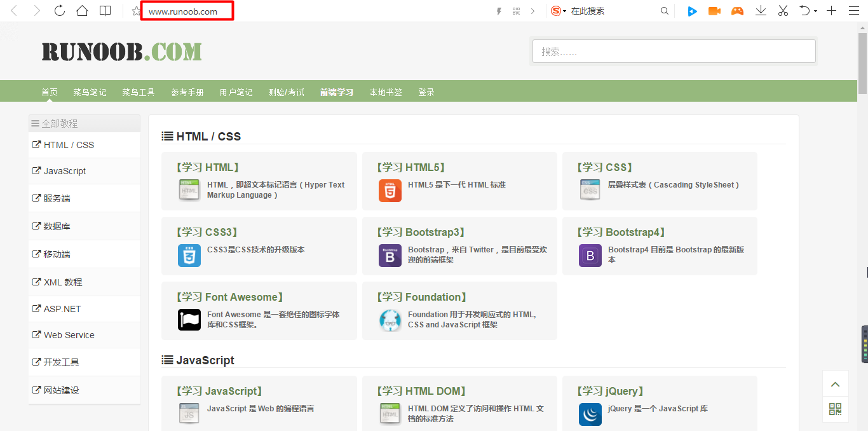Viewport: 868px width, 431px height.
Task: Click the Font Awesome flag icon
Action: 189,320
